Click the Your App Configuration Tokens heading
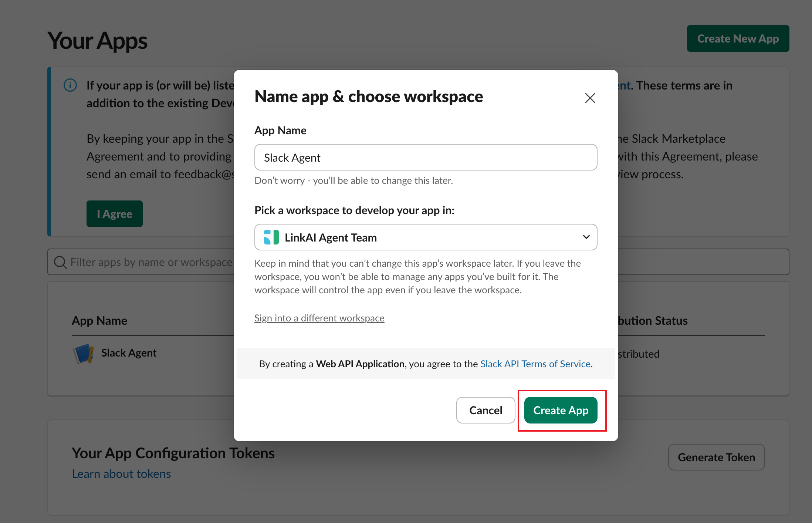 pyautogui.click(x=173, y=453)
